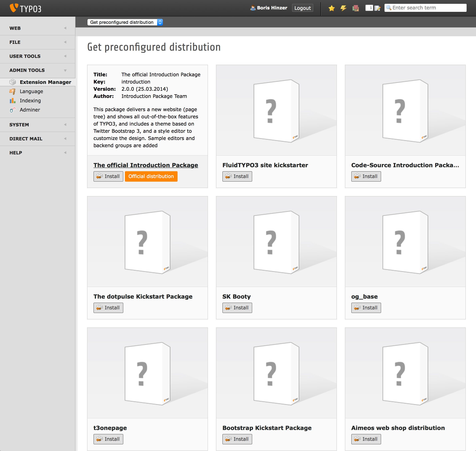Open The official Introduction Package link

[145, 165]
